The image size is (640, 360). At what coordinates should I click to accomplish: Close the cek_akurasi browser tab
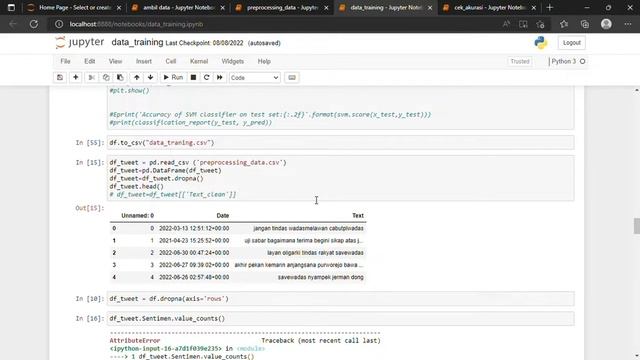[x=533, y=8]
